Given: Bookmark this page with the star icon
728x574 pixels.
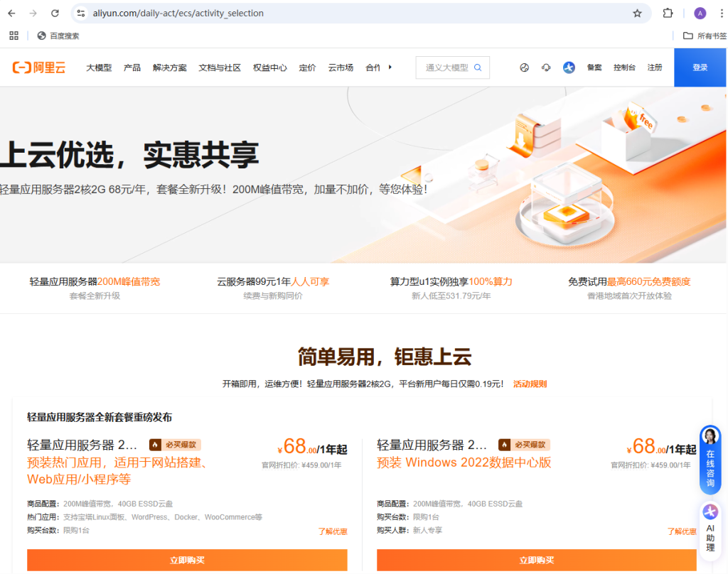Looking at the screenshot, I should click(x=637, y=13).
